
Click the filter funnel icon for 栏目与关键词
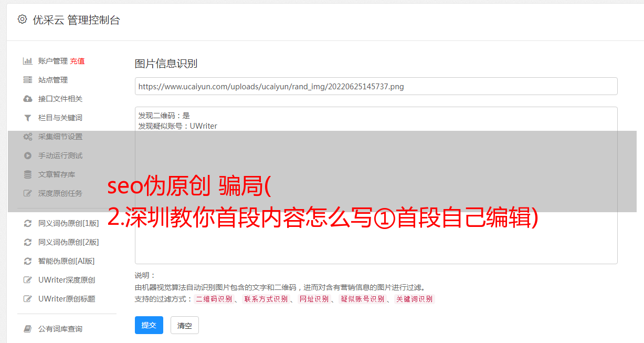(28, 118)
